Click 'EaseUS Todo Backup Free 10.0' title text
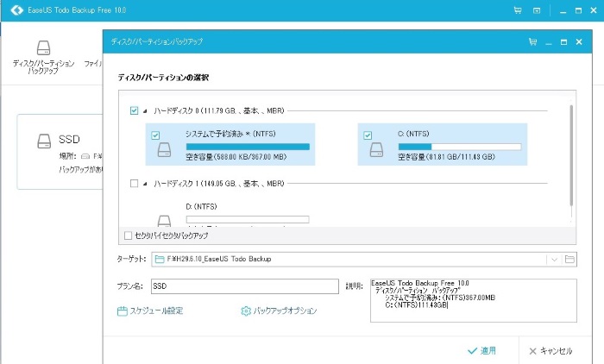The height and width of the screenshot is (364, 604). pyautogui.click(x=77, y=10)
